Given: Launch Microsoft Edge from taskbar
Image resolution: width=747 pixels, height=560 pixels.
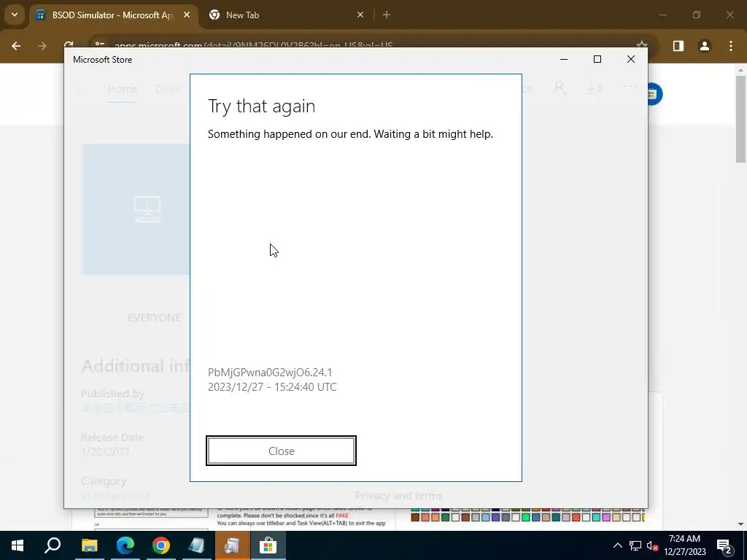Looking at the screenshot, I should [x=125, y=545].
